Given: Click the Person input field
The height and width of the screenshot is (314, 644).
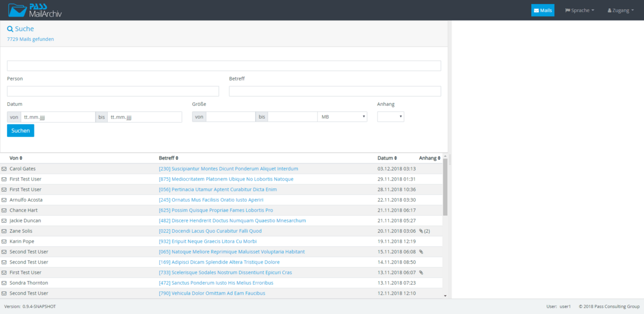Looking at the screenshot, I should pyautogui.click(x=113, y=91).
